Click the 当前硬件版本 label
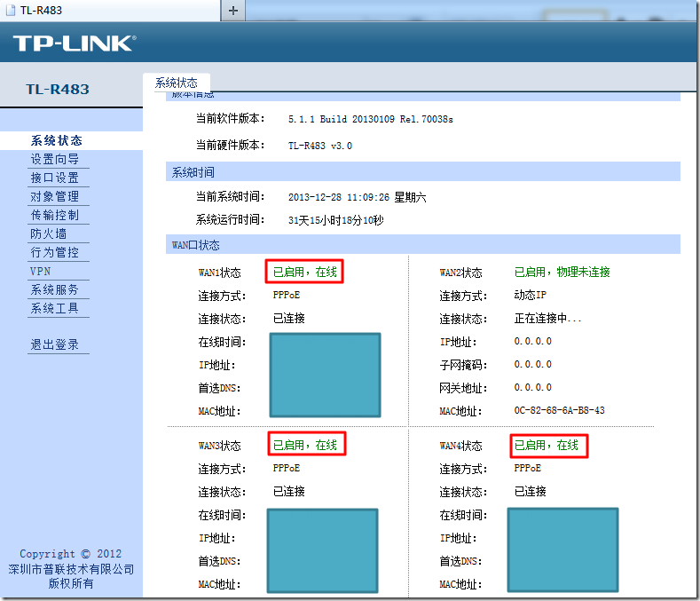 (x=231, y=146)
